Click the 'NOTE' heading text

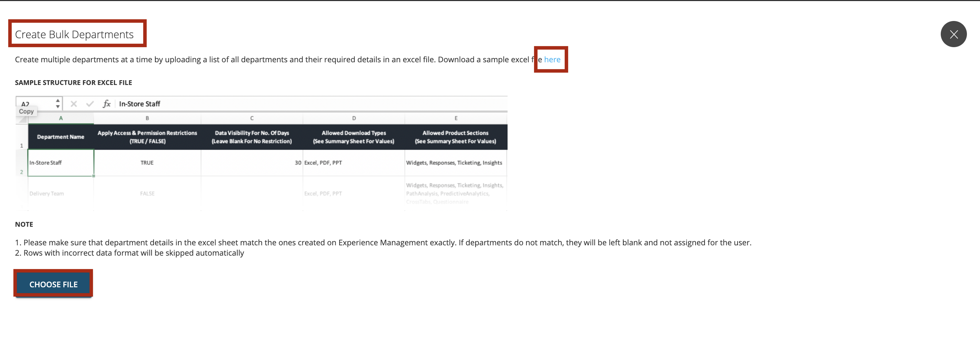24,224
